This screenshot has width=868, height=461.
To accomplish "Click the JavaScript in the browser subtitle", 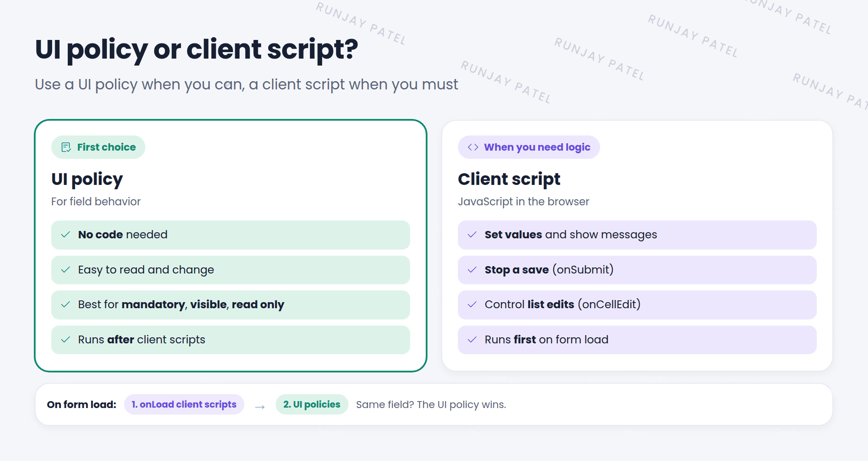I will [x=523, y=201].
